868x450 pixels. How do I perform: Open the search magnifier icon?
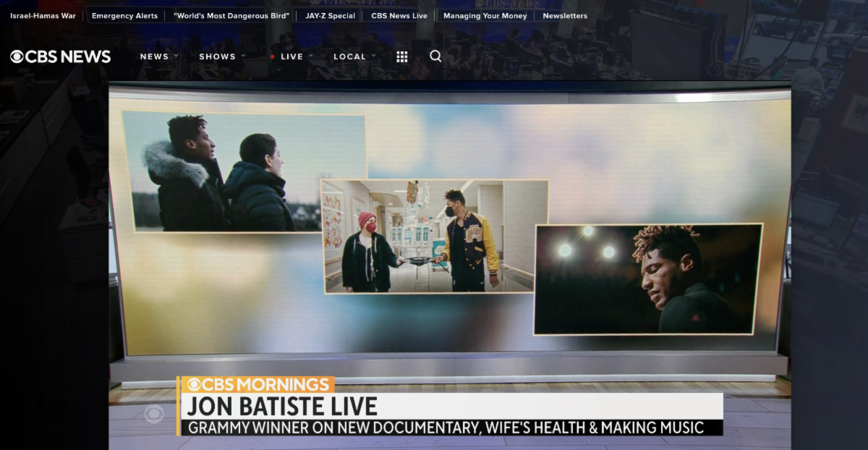[435, 56]
